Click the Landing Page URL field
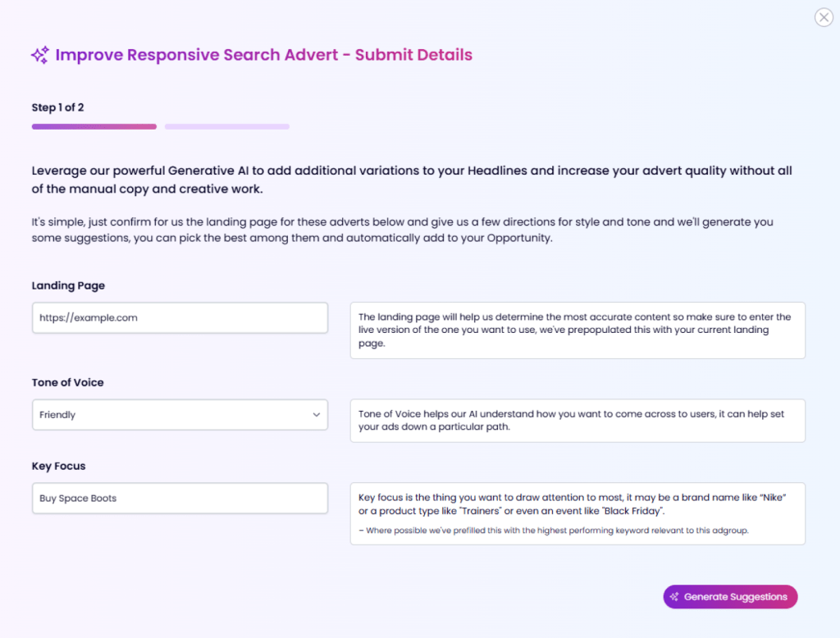Screen dimensions: 840x638 pyautogui.click(x=180, y=317)
